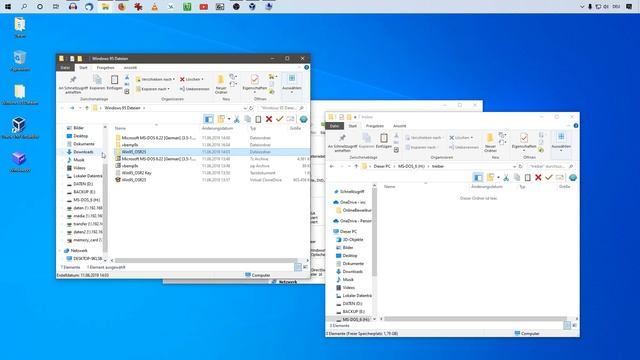Open the Löschen dropdown in Windows 95 Dateien ribbon
Screen dimensions: 640x360
pos(192,79)
